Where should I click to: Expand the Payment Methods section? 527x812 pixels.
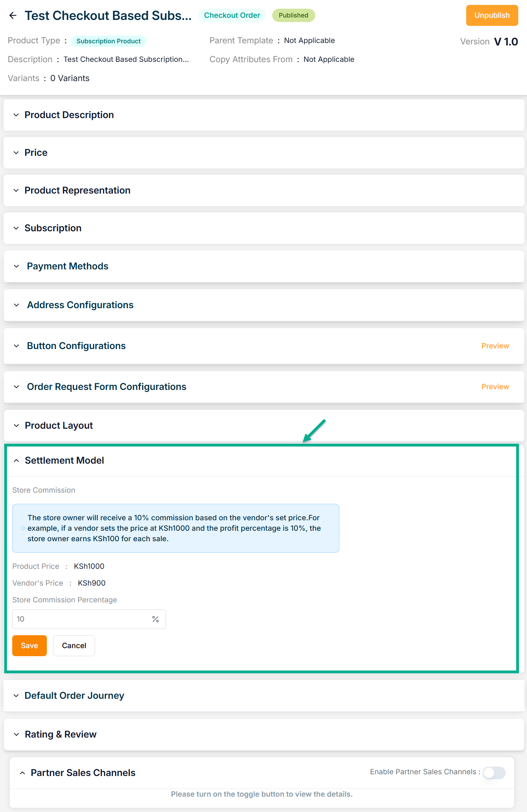(16, 266)
